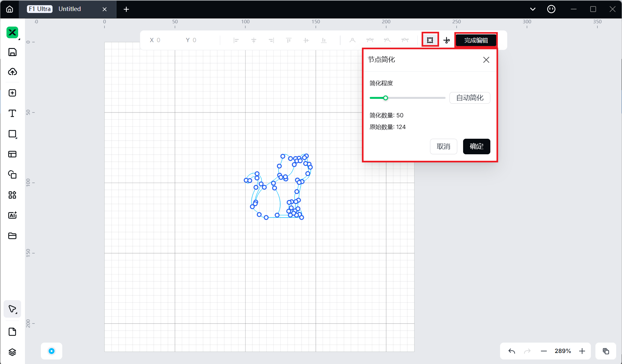
Task: Open the Layers panel icon
Action: click(x=12, y=352)
